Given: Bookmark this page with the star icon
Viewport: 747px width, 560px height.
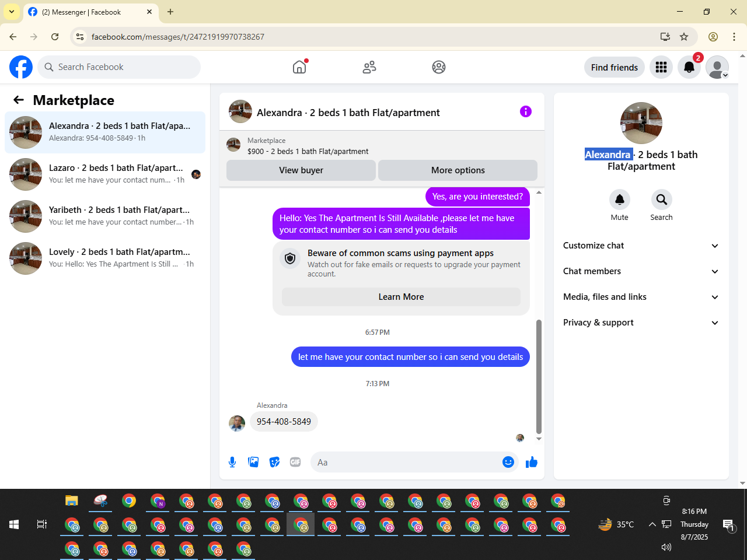Looking at the screenshot, I should tap(684, 37).
